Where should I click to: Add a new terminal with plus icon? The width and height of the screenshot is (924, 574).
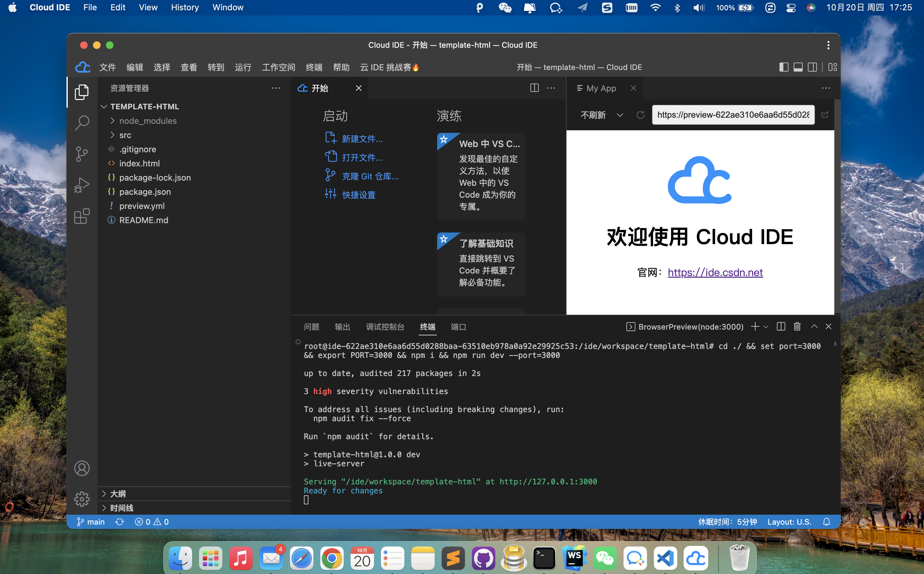point(755,326)
